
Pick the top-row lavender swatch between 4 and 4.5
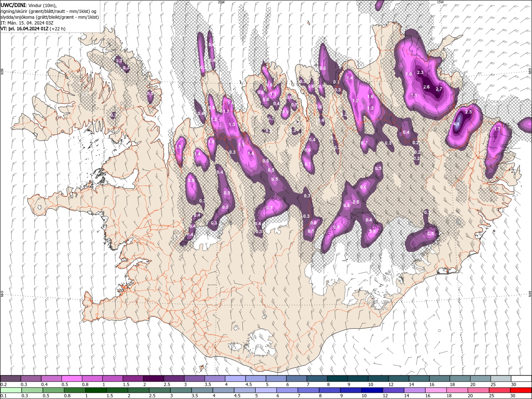pyautogui.click(x=235, y=379)
